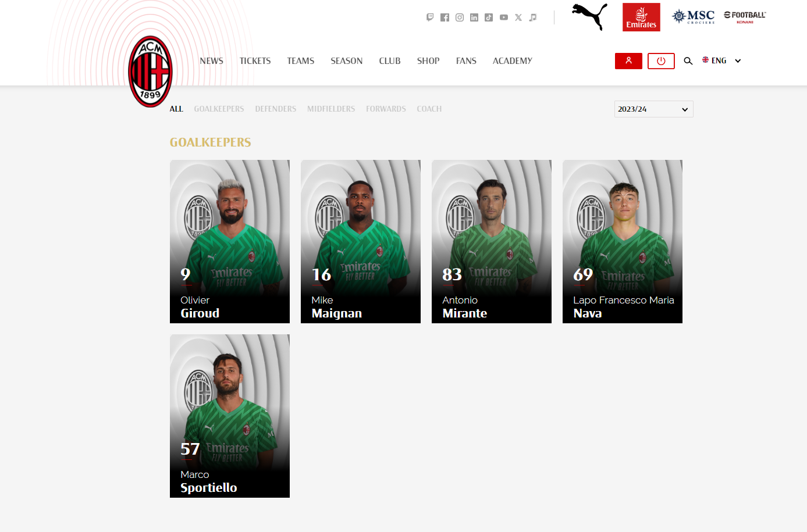Open the Facebook social icon
Screen dimensions: 807x532
click(x=445, y=17)
